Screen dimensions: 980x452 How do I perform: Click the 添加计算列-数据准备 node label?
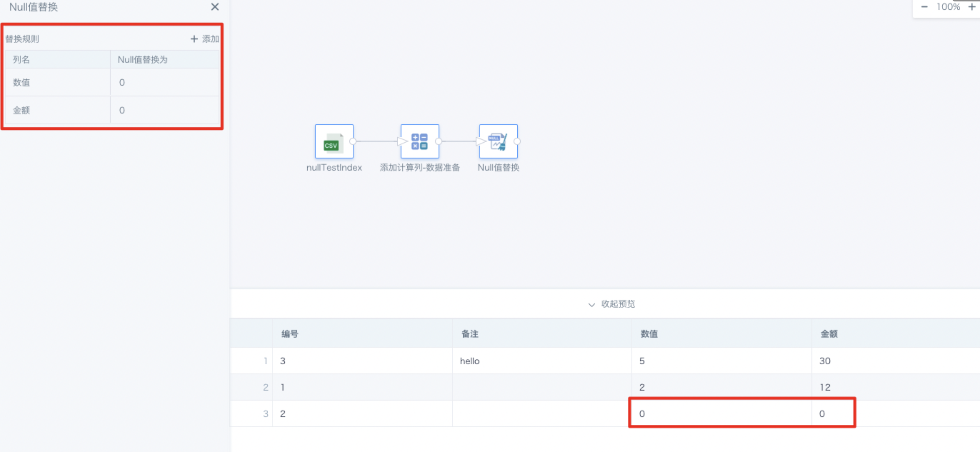click(420, 168)
